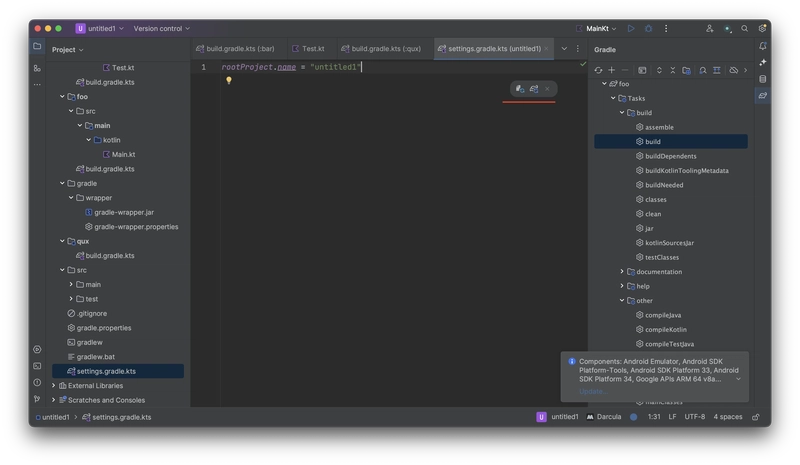The image size is (800, 465).
Task: Click Update link in SDK notification
Action: pyautogui.click(x=592, y=391)
